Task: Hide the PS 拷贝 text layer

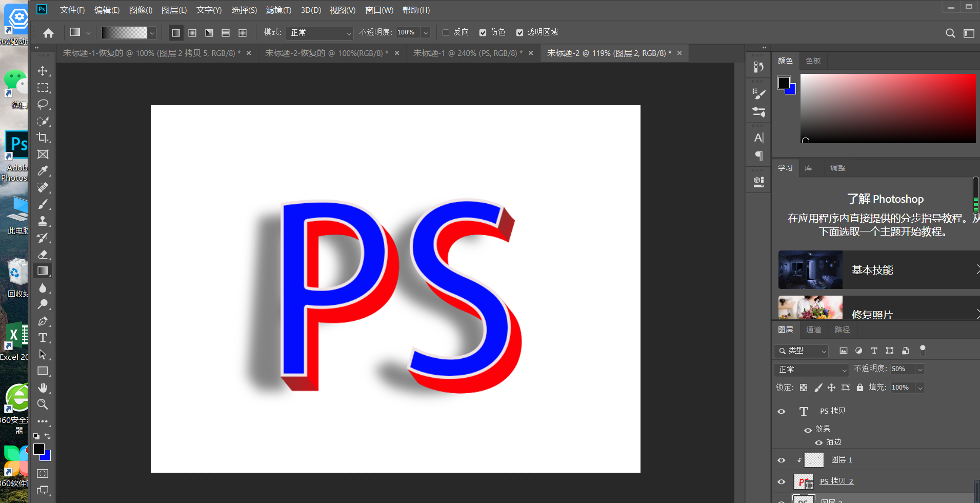Action: (781, 411)
